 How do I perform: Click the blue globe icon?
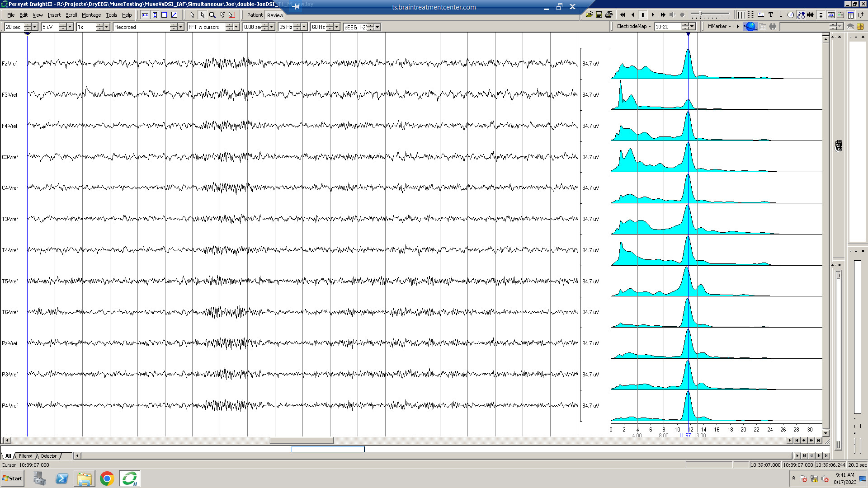coord(750,27)
